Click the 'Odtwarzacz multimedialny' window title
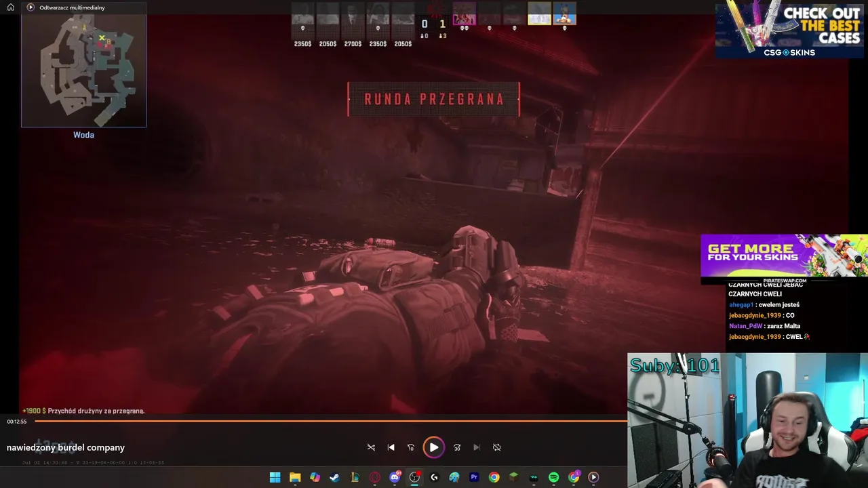This screenshot has width=868, height=488. pyautogui.click(x=72, y=7)
